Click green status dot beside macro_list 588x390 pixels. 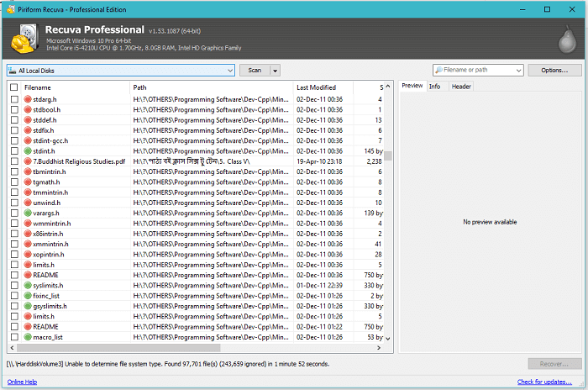pos(28,337)
